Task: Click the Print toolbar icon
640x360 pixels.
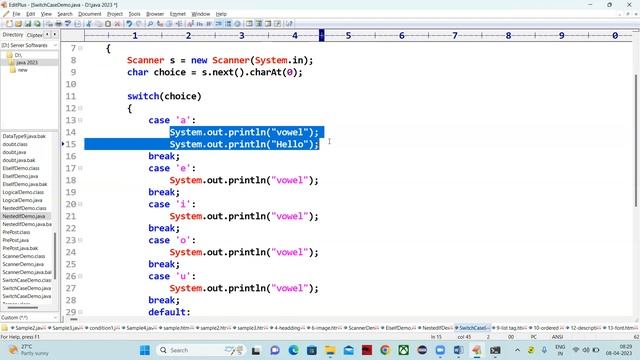Action: tap(58, 24)
